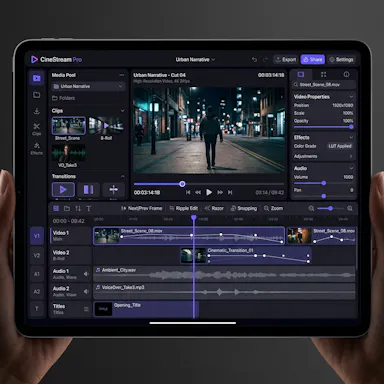The width and height of the screenshot is (384, 384).
Task: Open the Effects tool in sidebar
Action: coord(37,148)
